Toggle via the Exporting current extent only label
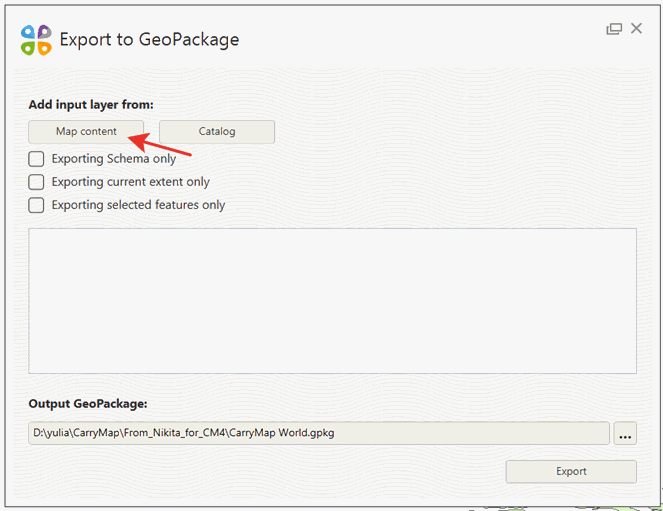663x511 pixels. [x=131, y=182]
